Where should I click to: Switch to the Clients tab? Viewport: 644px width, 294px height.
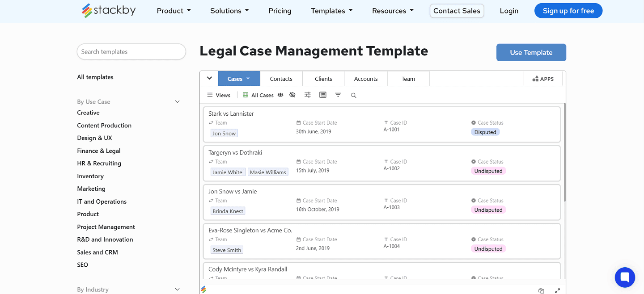pos(323,79)
